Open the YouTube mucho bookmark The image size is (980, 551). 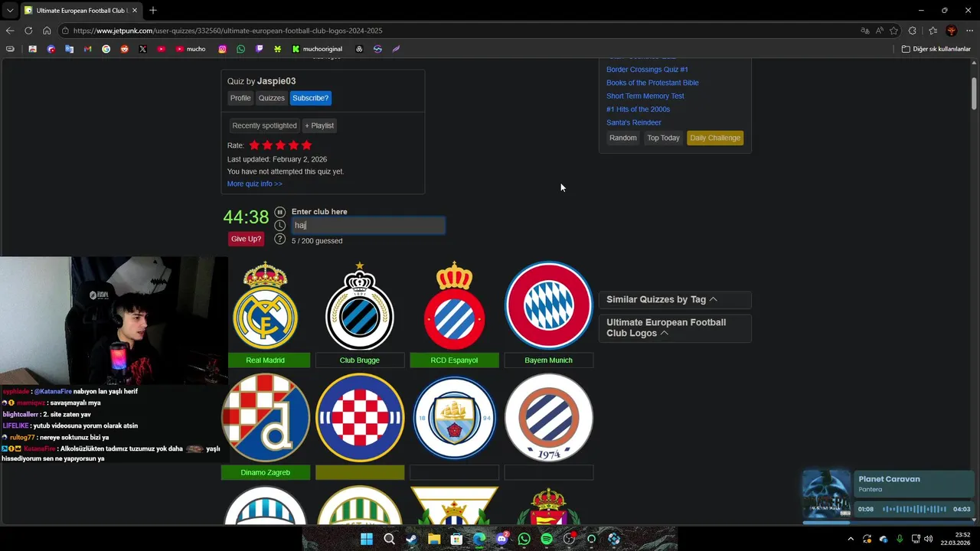191,49
